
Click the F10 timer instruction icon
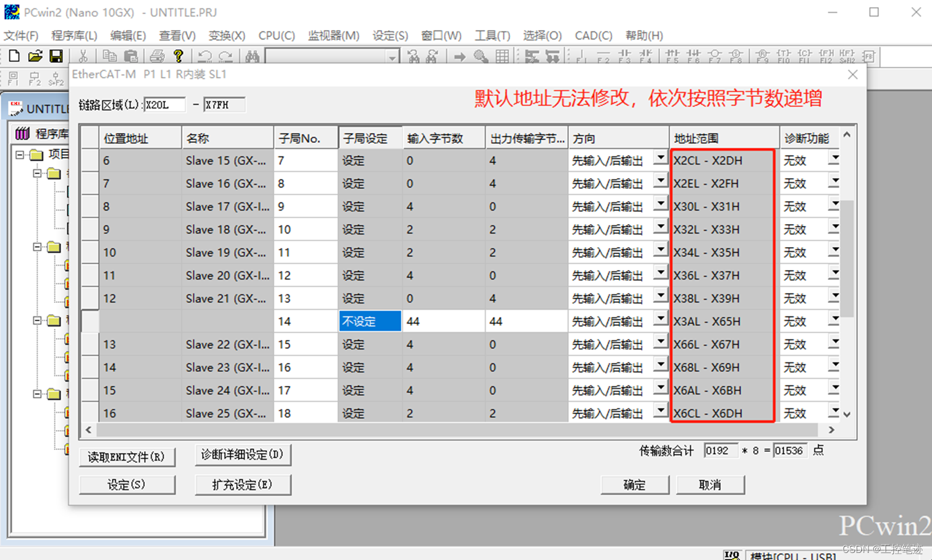point(784,56)
